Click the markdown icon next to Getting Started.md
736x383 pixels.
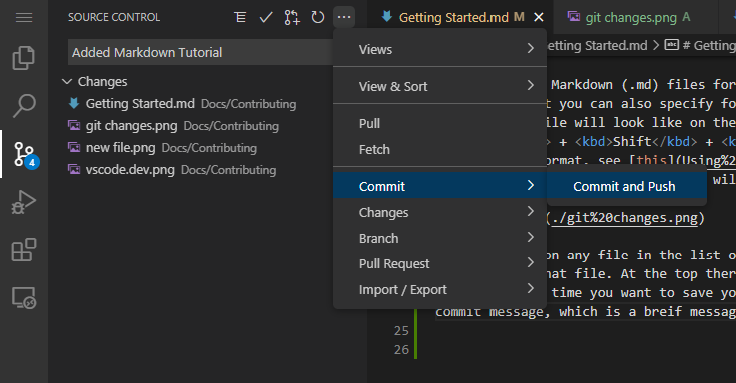(74, 103)
